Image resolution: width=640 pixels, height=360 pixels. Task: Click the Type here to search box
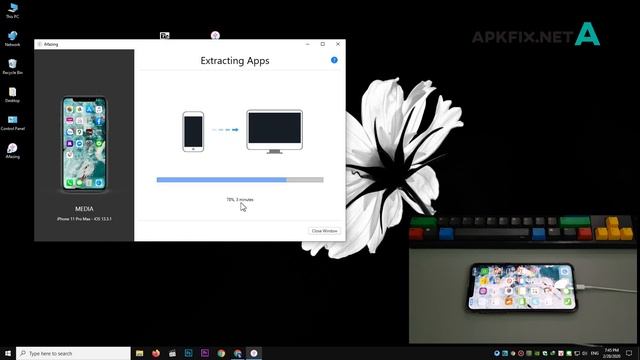(x=73, y=353)
